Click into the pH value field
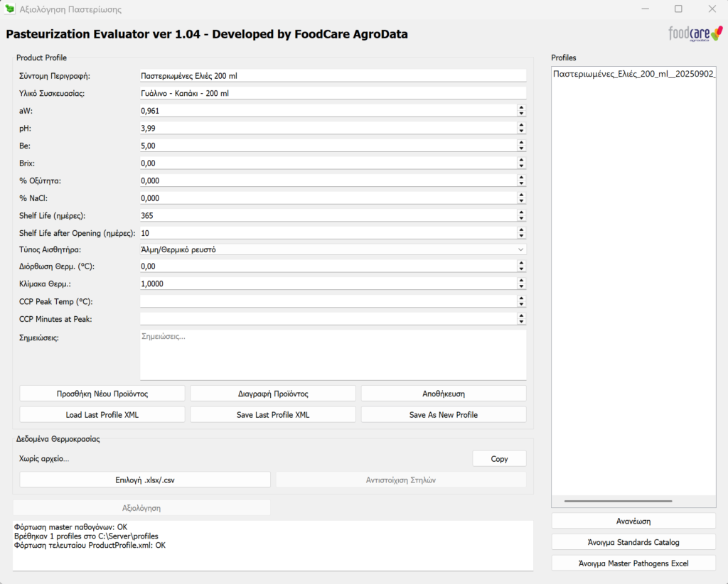Viewport: 728px width, 584px height. [328, 128]
